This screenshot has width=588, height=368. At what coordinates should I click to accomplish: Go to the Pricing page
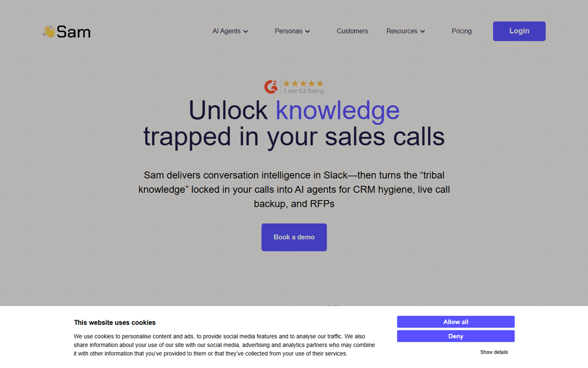[x=462, y=31]
